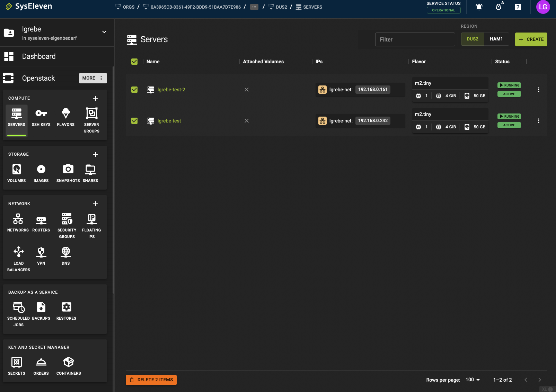Open the Flavors page
The width and height of the screenshot is (556, 392).
pos(66,118)
